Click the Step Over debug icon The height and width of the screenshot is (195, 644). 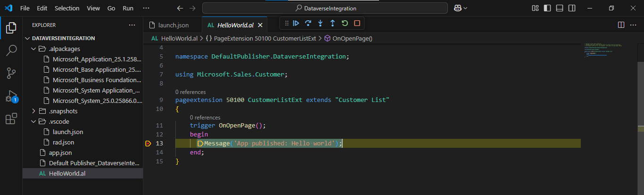tap(308, 23)
